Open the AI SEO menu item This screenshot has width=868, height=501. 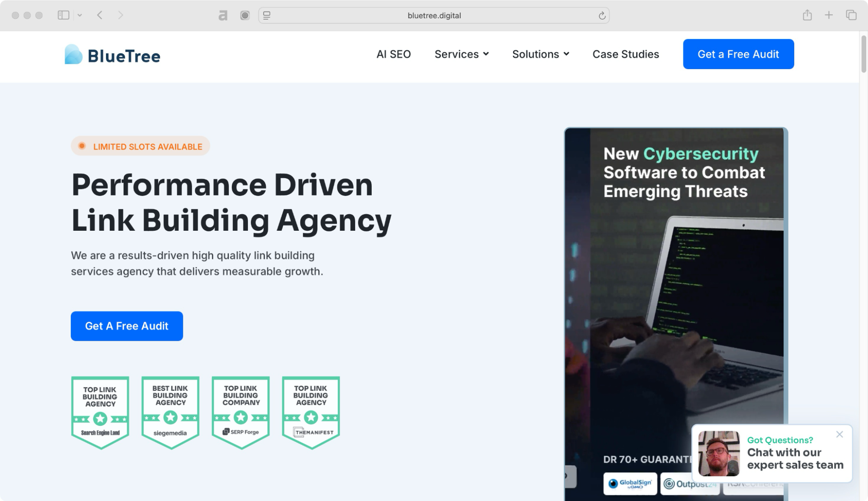393,54
